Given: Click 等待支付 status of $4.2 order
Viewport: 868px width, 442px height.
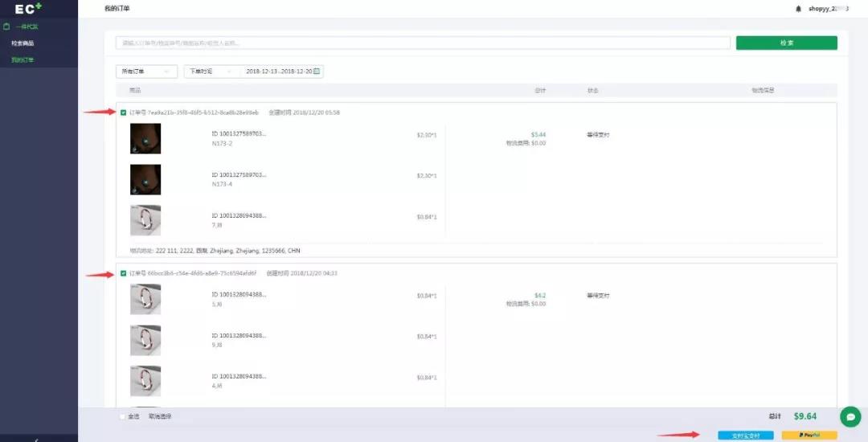Looking at the screenshot, I should click(x=599, y=296).
